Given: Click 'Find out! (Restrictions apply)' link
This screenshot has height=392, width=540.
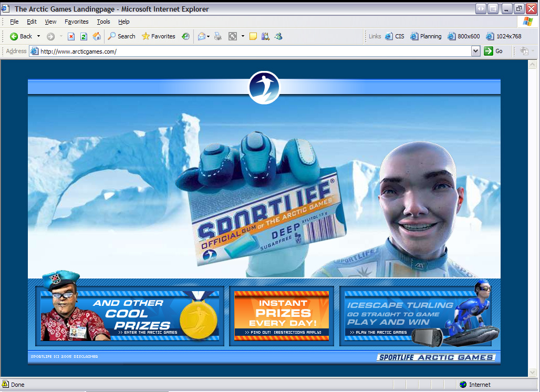Looking at the screenshot, I should (283, 333).
